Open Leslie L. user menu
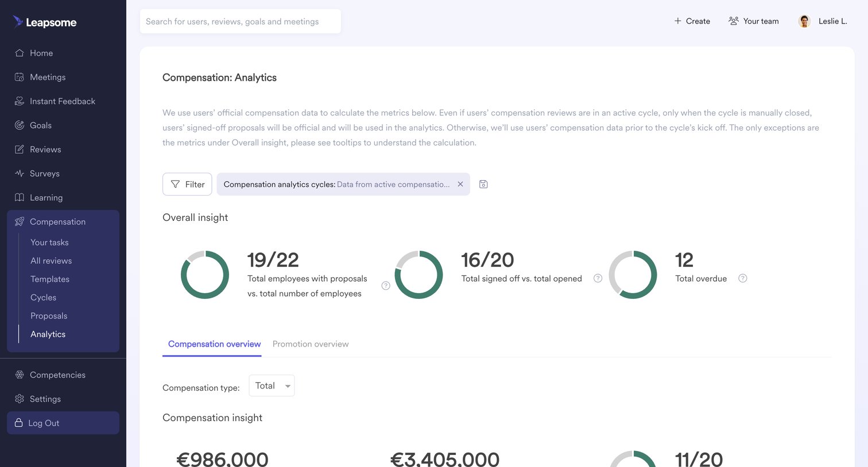This screenshot has height=467, width=868. click(x=823, y=21)
